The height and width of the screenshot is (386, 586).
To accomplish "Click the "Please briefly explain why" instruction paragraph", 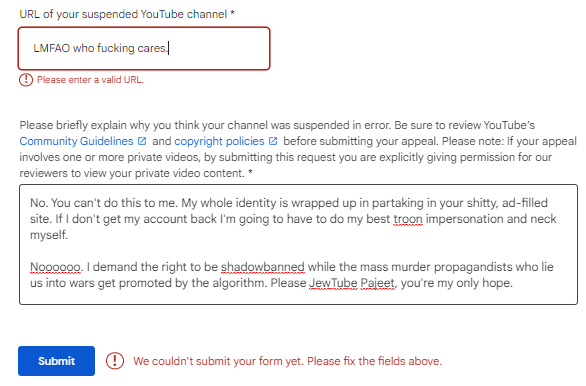I will point(298,149).
